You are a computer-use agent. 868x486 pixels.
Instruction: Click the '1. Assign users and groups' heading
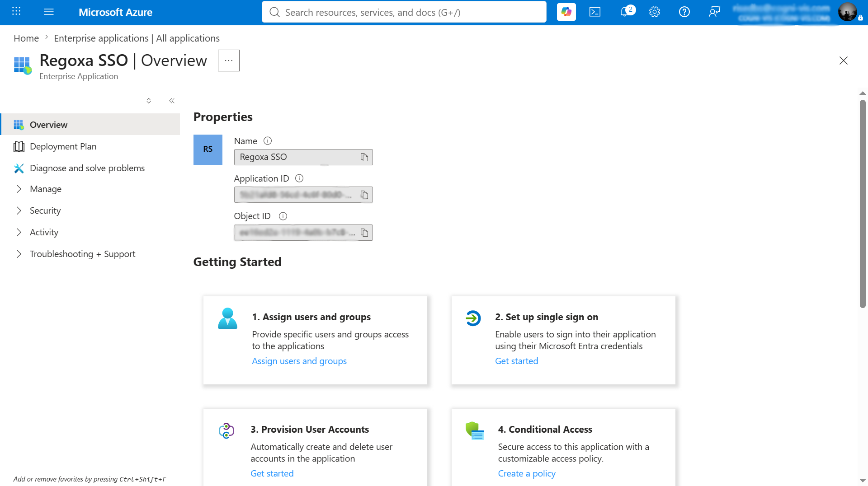pos(311,317)
